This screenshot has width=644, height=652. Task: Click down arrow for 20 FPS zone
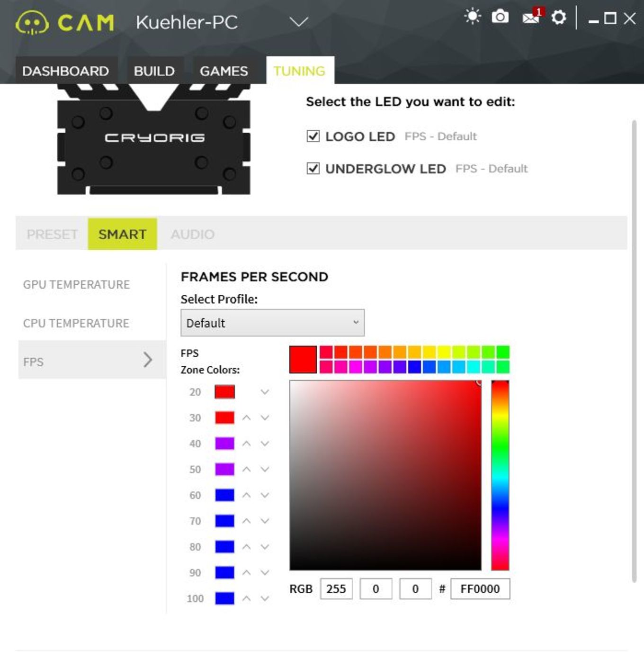[265, 392]
